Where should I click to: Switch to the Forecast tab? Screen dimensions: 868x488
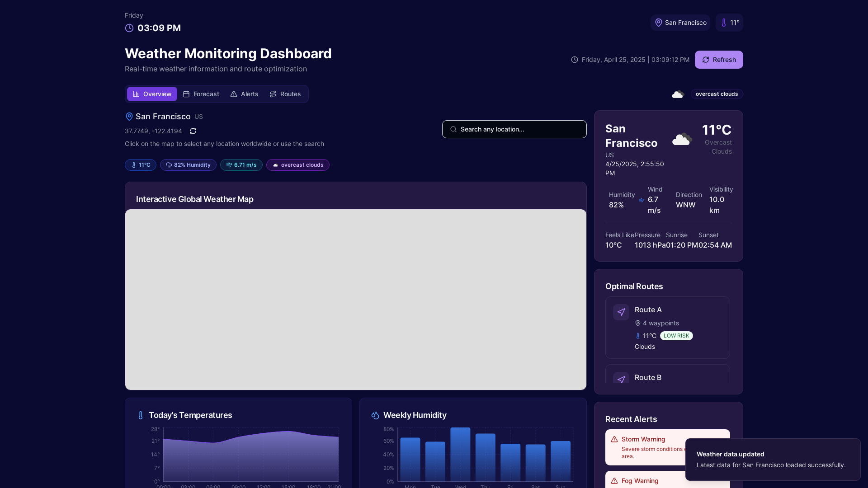click(x=201, y=94)
